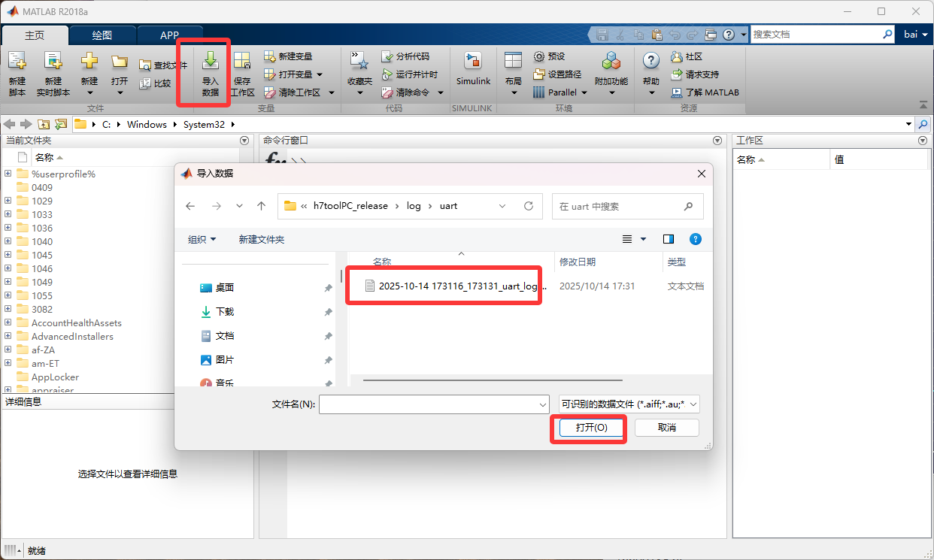Open the file type filter dropdown
This screenshot has height=560, width=934.
629,404
